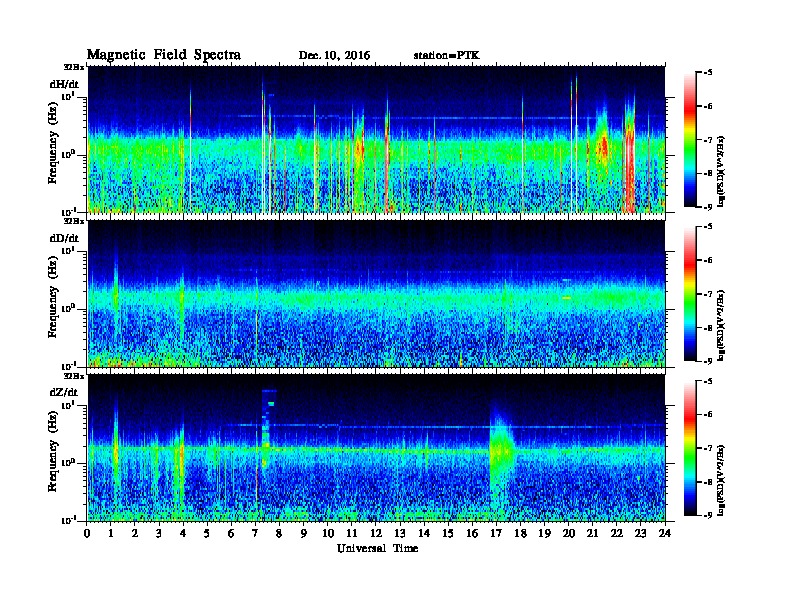Click hour "17" on Universal Time axis
This screenshot has height=612, width=792.
[496, 533]
